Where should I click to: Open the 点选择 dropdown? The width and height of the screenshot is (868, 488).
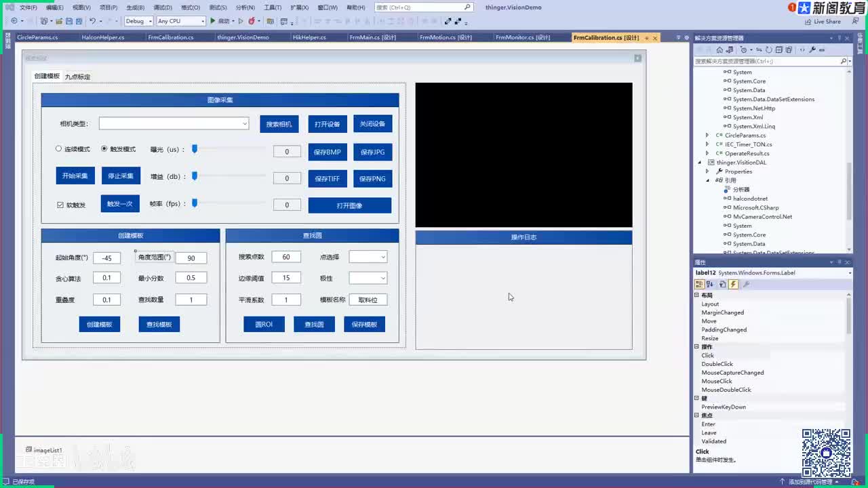368,257
